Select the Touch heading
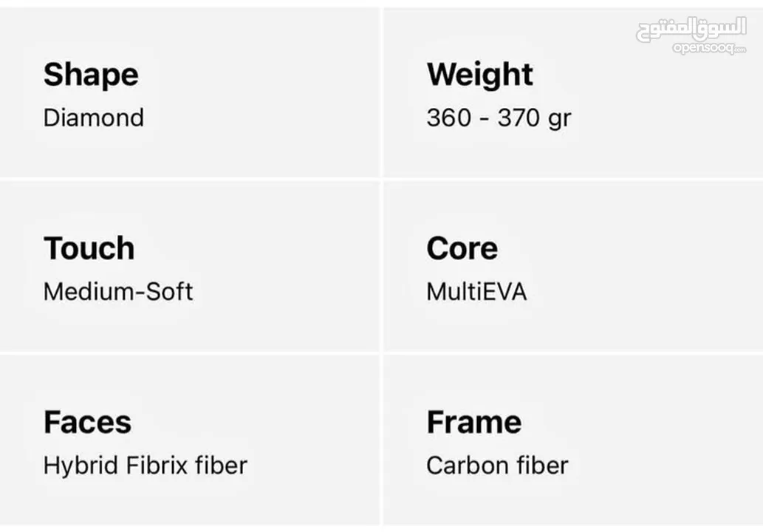Screen dimensions: 763x532 [89, 248]
